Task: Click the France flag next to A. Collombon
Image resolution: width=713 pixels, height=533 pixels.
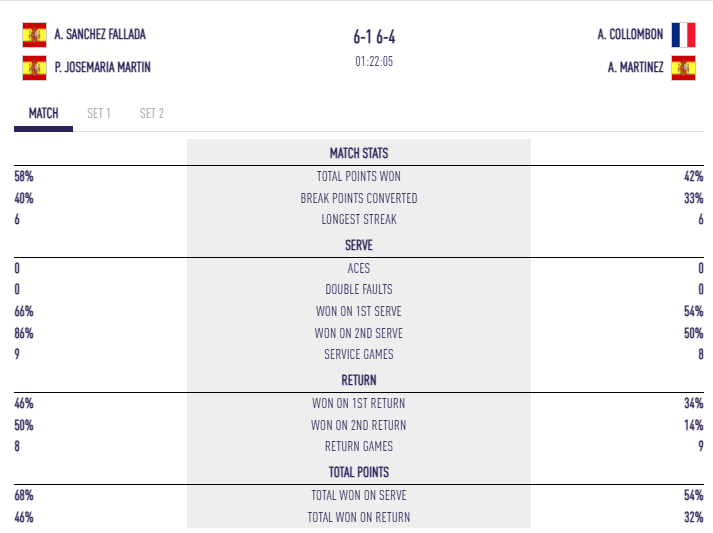Action: coord(683,35)
